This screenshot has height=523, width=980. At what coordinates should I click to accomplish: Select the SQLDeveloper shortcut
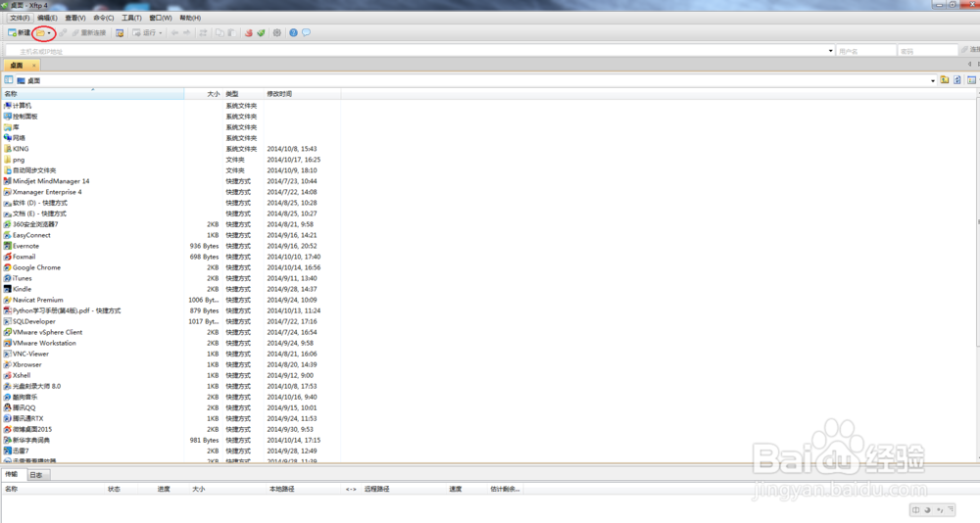pos(30,321)
